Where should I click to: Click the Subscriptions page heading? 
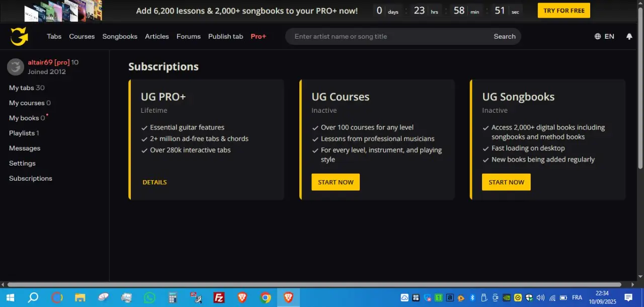pos(164,66)
